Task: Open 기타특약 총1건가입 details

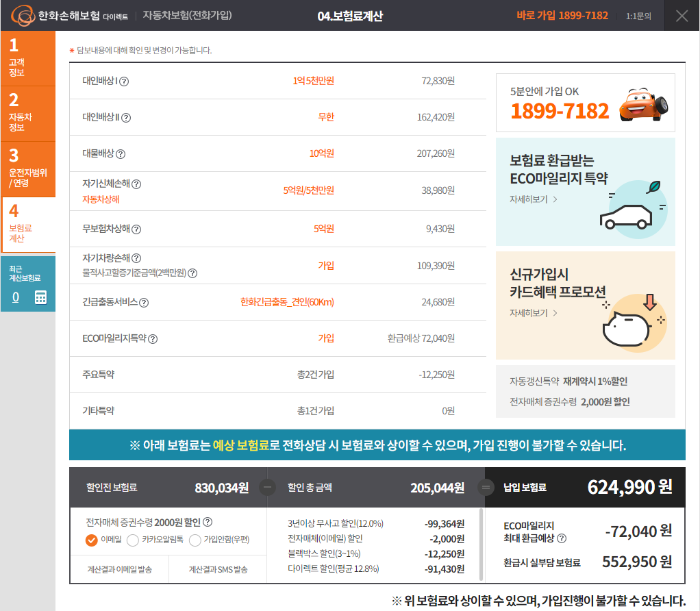Action: (316, 411)
